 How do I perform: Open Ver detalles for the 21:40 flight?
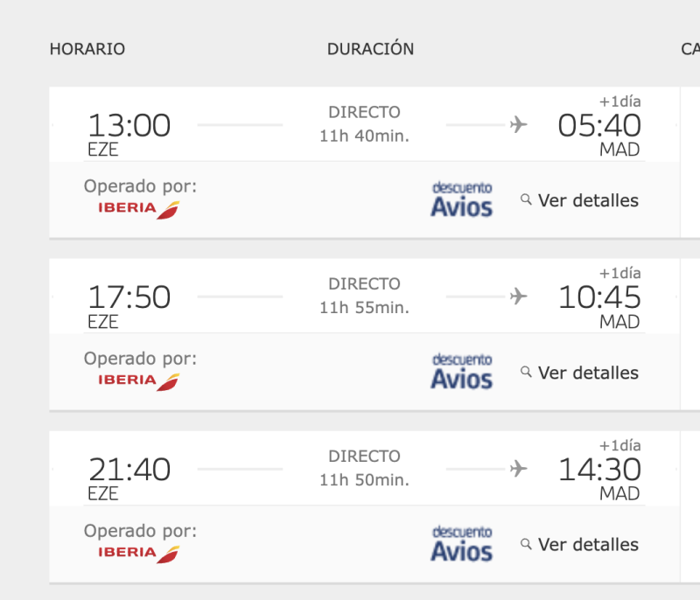[580, 545]
